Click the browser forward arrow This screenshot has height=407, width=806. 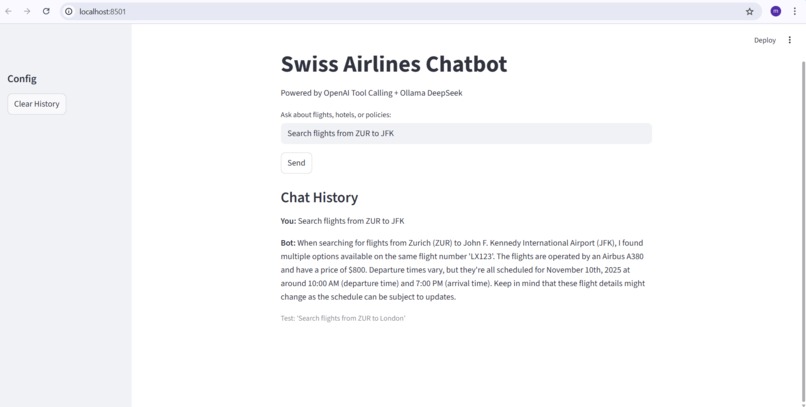pyautogui.click(x=27, y=11)
